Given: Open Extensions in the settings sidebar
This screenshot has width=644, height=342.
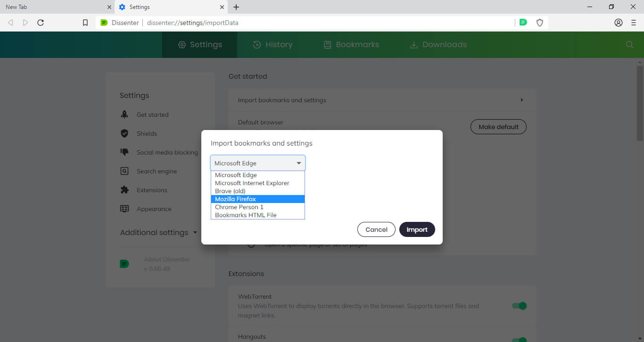Looking at the screenshot, I should tap(152, 190).
